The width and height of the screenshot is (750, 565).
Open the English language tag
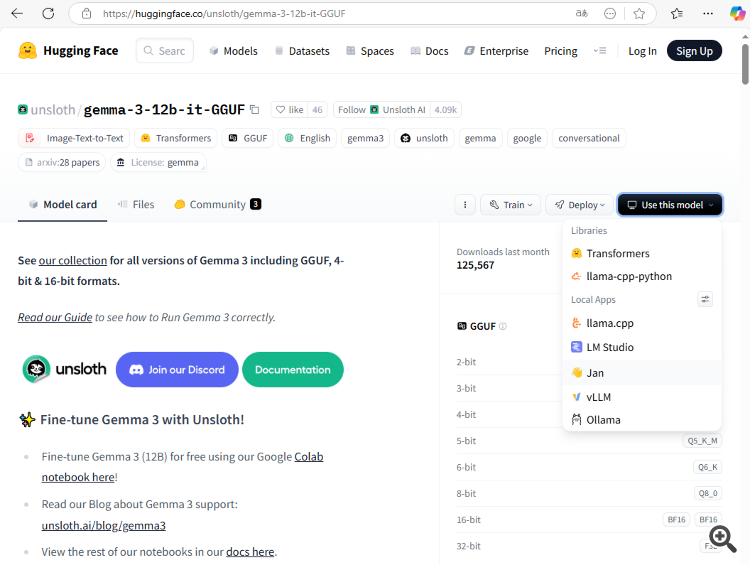click(307, 138)
